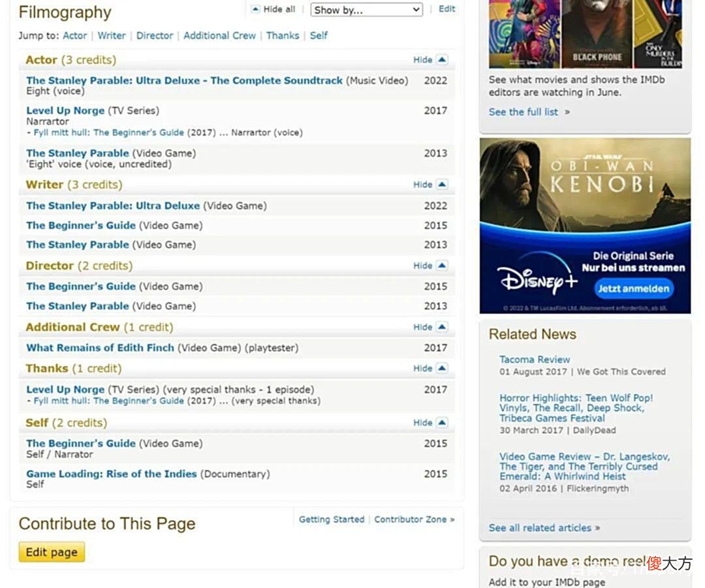Click the Only Murders in the Building poster
Image resolution: width=705 pixels, height=588 pixels.
[657, 34]
